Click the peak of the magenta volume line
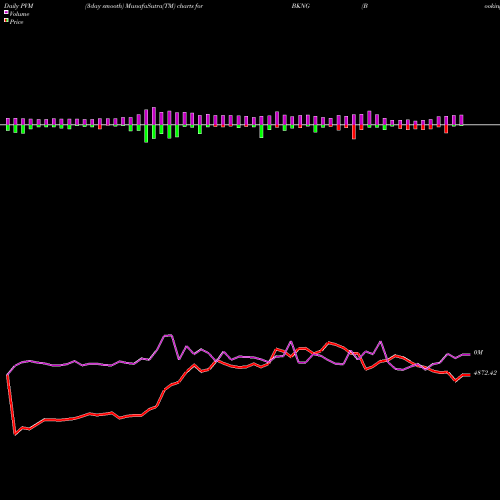 coord(168,335)
